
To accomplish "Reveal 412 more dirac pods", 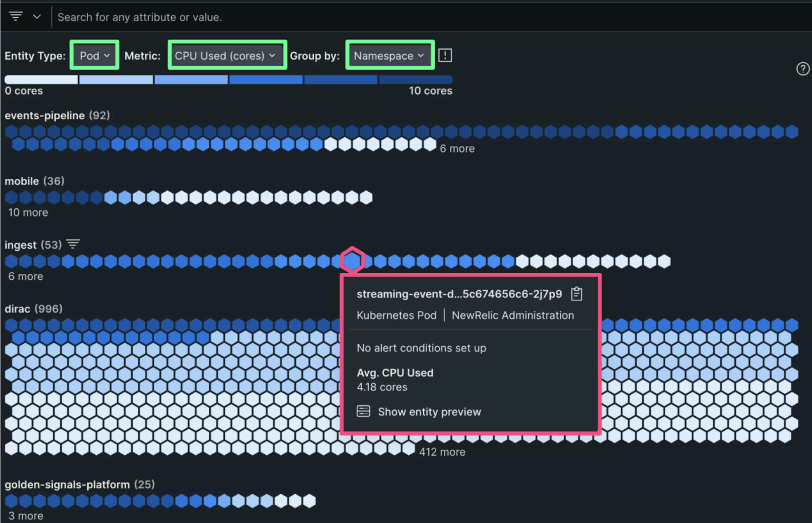I will pyautogui.click(x=442, y=452).
